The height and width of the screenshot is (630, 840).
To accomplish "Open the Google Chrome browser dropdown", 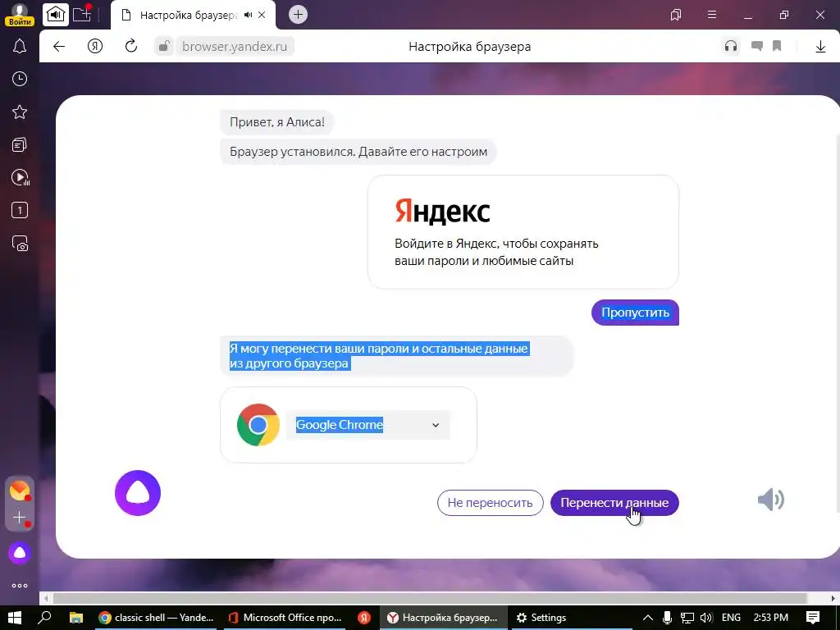I will point(368,425).
